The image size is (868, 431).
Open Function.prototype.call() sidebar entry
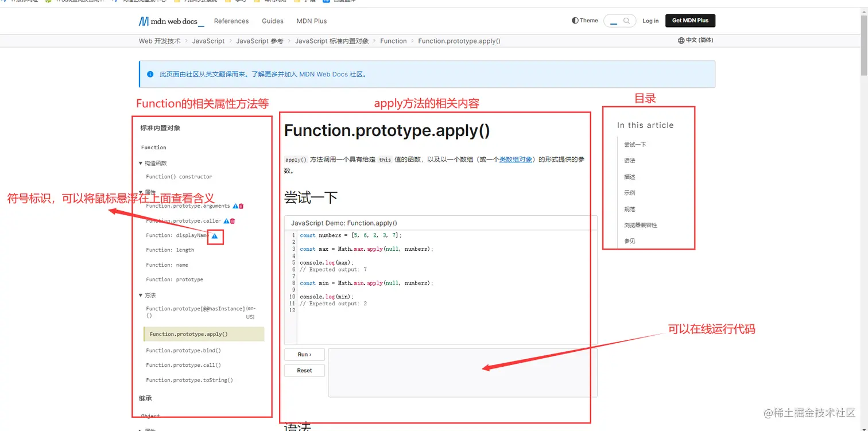pyautogui.click(x=184, y=365)
